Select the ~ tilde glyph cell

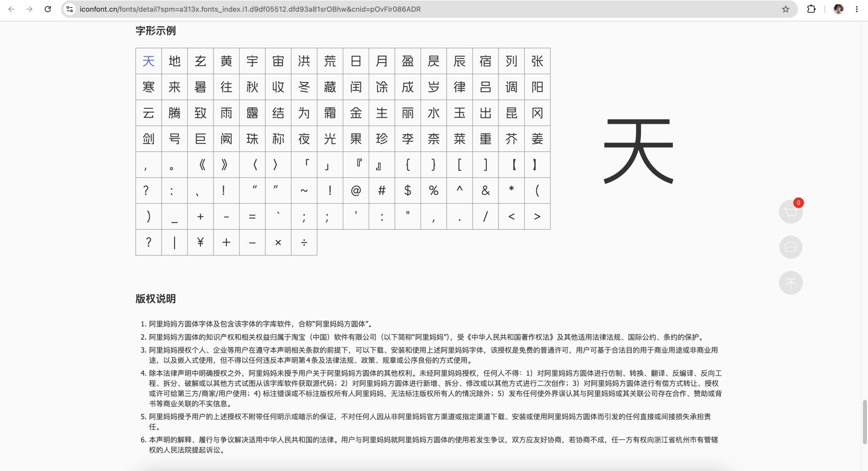click(304, 191)
